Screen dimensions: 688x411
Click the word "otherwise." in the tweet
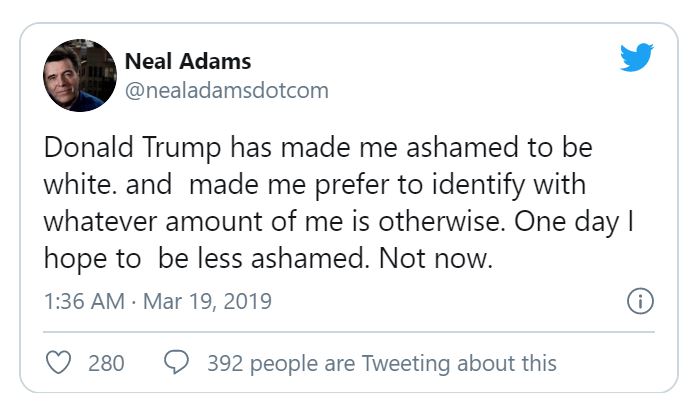(x=450, y=222)
